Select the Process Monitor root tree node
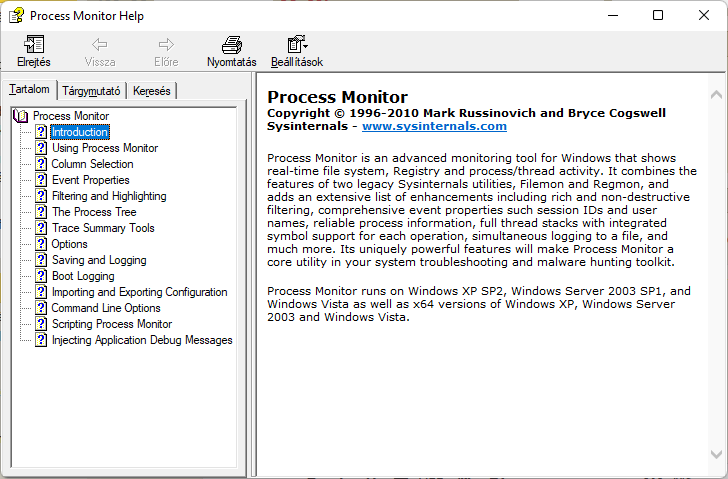Image resolution: width=728 pixels, height=479 pixels. click(71, 116)
